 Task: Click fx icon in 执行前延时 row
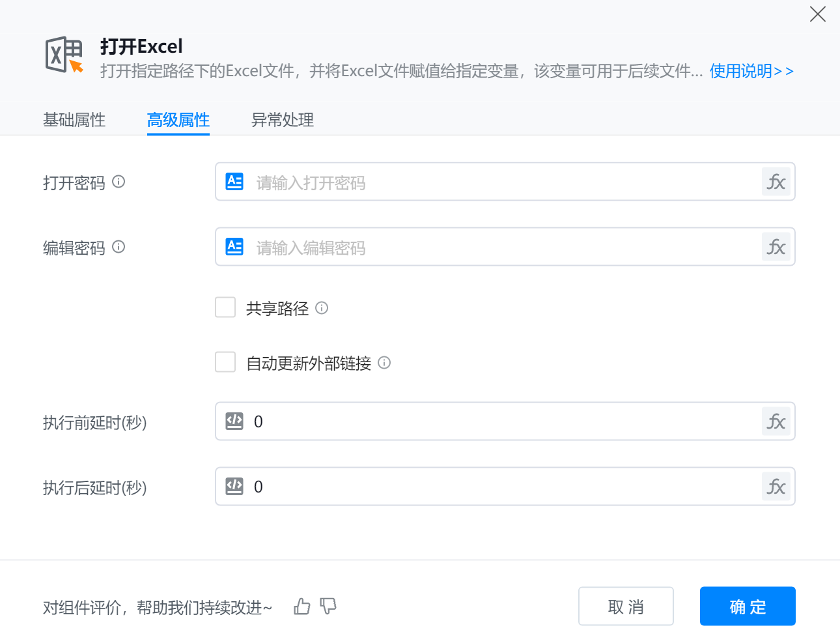pos(776,421)
